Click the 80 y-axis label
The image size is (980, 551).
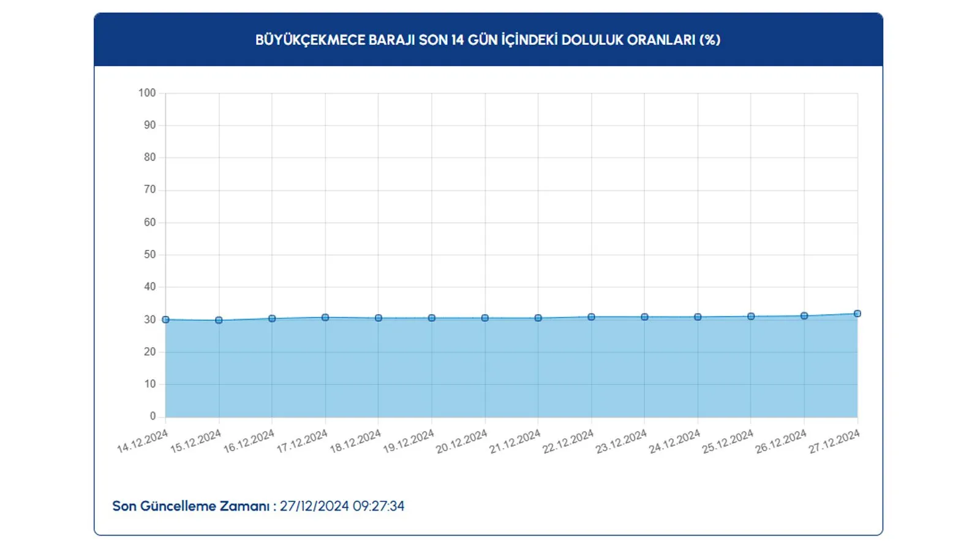tap(150, 157)
